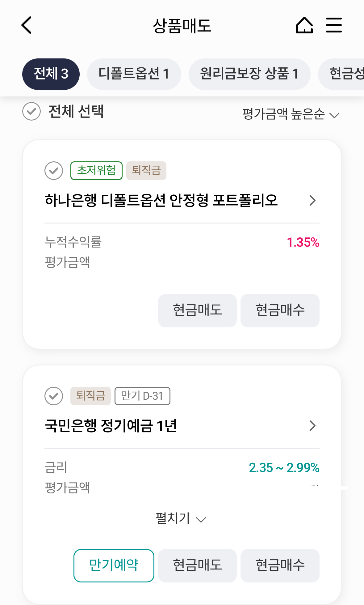Open 국민은행 정기예금 1년 details chevron
This screenshot has width=364, height=605.
coord(312,426)
